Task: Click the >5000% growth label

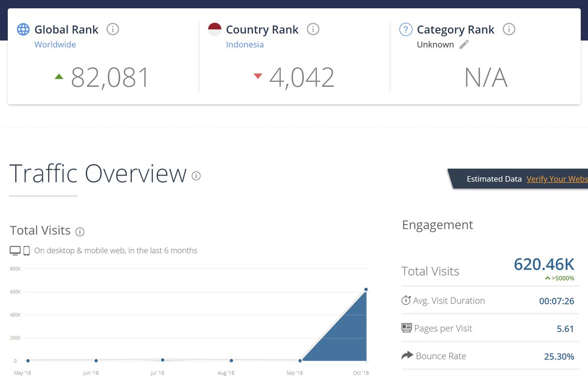Action: pyautogui.click(x=563, y=278)
